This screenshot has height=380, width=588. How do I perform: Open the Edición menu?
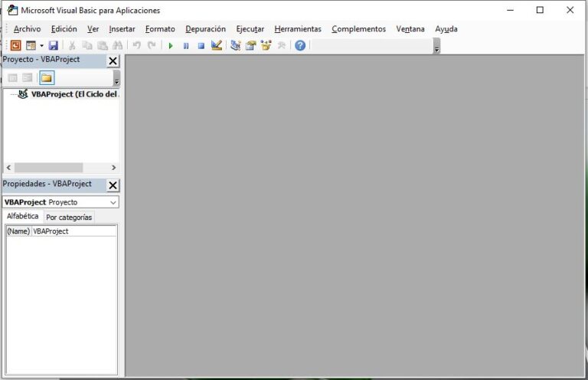64,29
